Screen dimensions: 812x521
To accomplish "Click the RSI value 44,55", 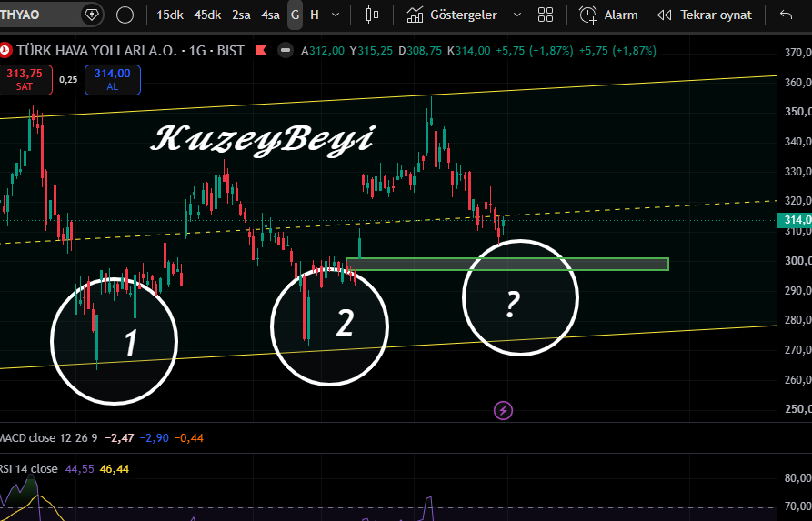I will click(80, 469).
